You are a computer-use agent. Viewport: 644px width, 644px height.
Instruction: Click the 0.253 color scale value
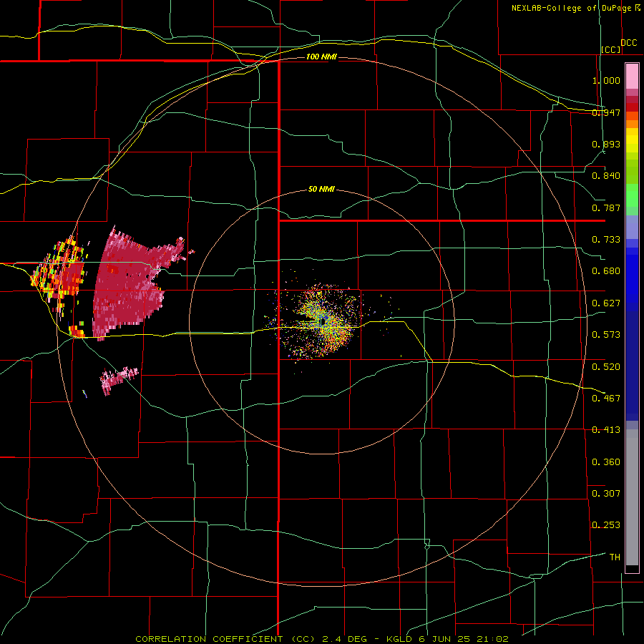pyautogui.click(x=606, y=525)
